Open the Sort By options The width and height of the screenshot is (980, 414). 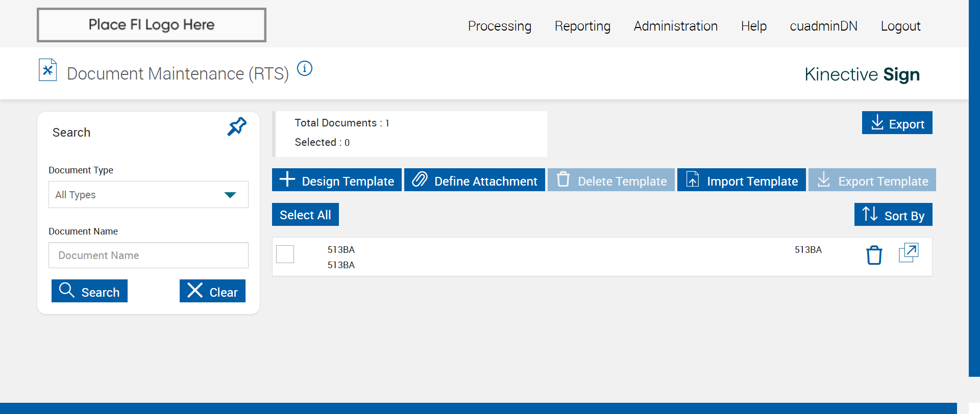click(x=893, y=215)
